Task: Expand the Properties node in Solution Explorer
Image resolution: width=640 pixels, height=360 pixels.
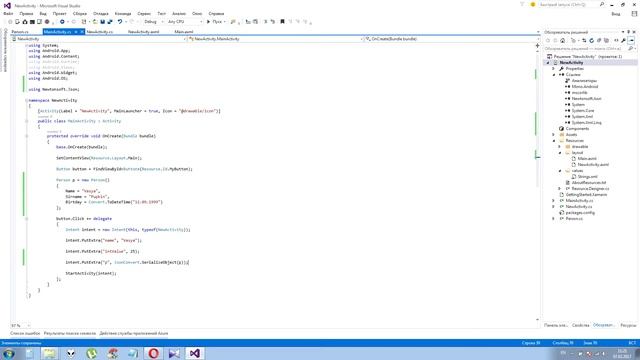Action: 553,69
